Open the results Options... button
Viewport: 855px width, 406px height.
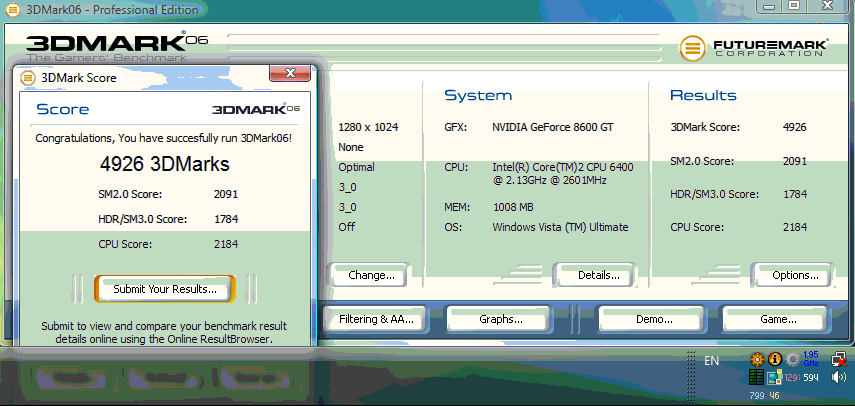(795, 275)
